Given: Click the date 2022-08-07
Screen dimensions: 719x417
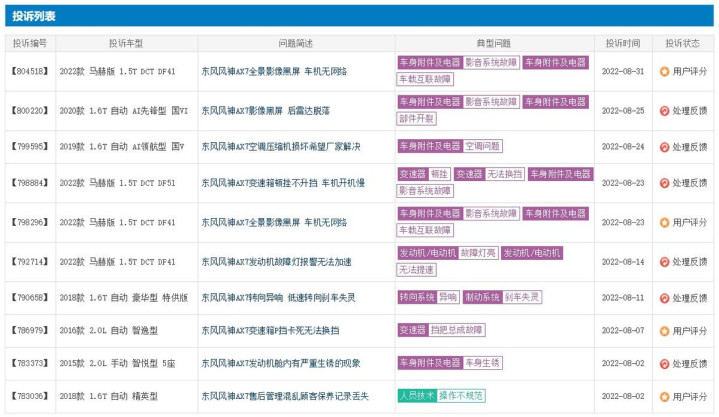Looking at the screenshot, I should 623,330.
